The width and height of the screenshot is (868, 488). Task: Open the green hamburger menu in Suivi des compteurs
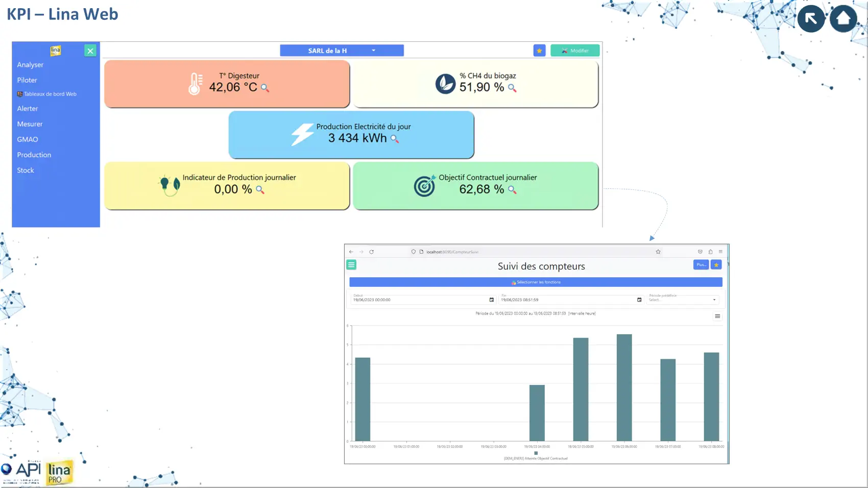pos(351,264)
